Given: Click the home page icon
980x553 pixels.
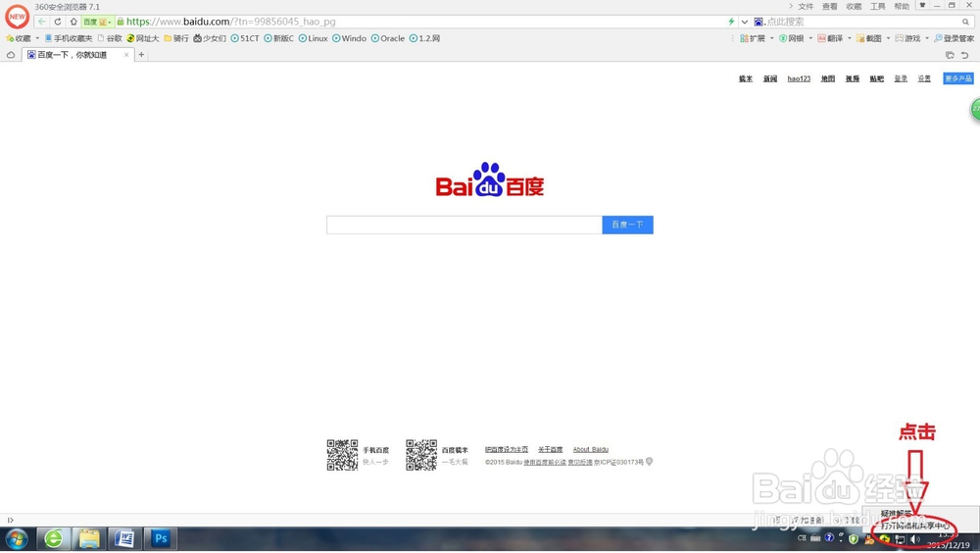Looking at the screenshot, I should [x=73, y=22].
